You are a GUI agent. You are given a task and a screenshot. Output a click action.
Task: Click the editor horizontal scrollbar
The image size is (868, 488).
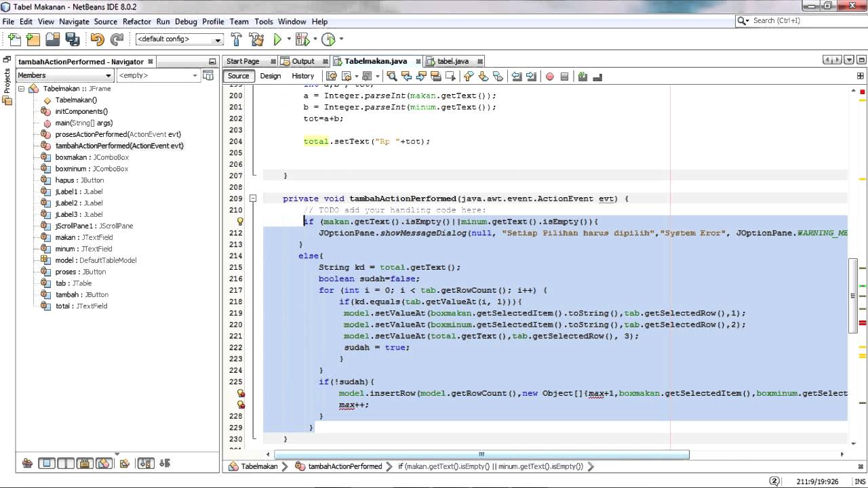[481, 454]
